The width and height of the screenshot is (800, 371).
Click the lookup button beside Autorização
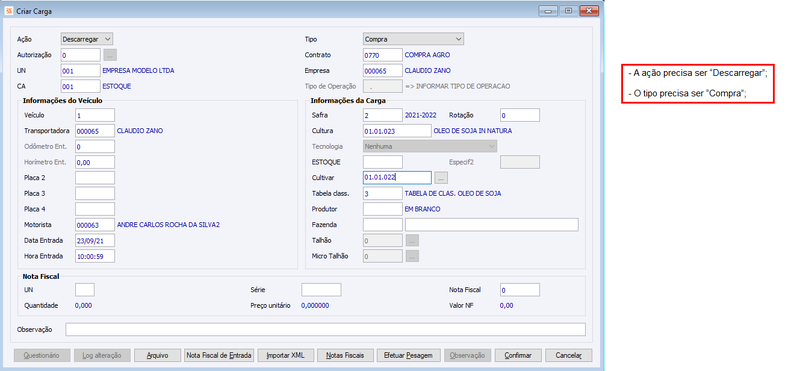(x=110, y=55)
